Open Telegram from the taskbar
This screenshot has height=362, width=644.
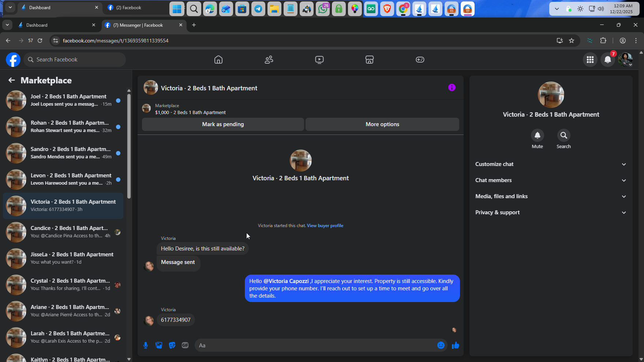click(258, 9)
